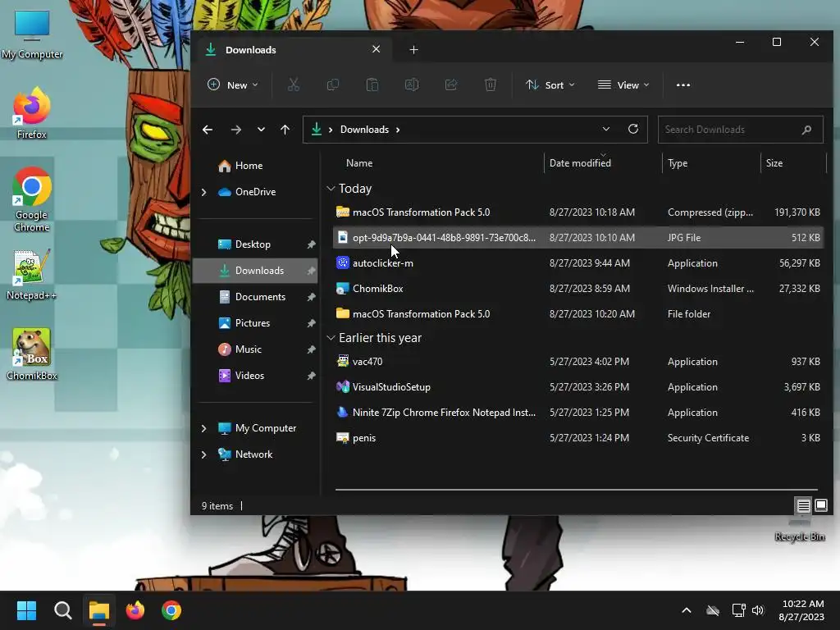Open the View dropdown

623,84
